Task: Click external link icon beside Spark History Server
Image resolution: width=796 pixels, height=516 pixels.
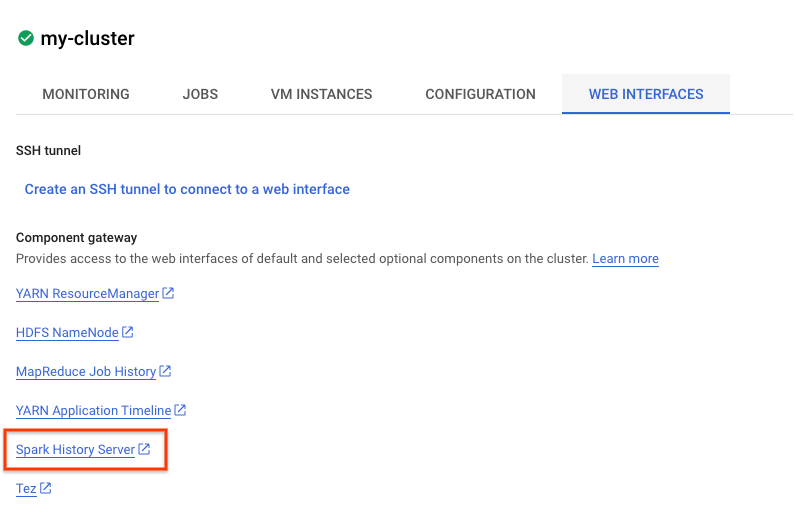Action: [144, 449]
